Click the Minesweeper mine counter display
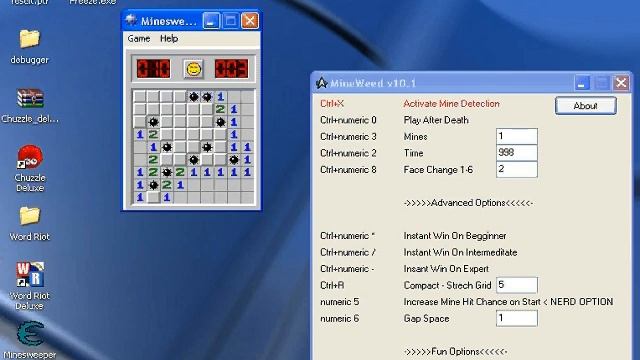Screen dimensions: 640x360 153,69
